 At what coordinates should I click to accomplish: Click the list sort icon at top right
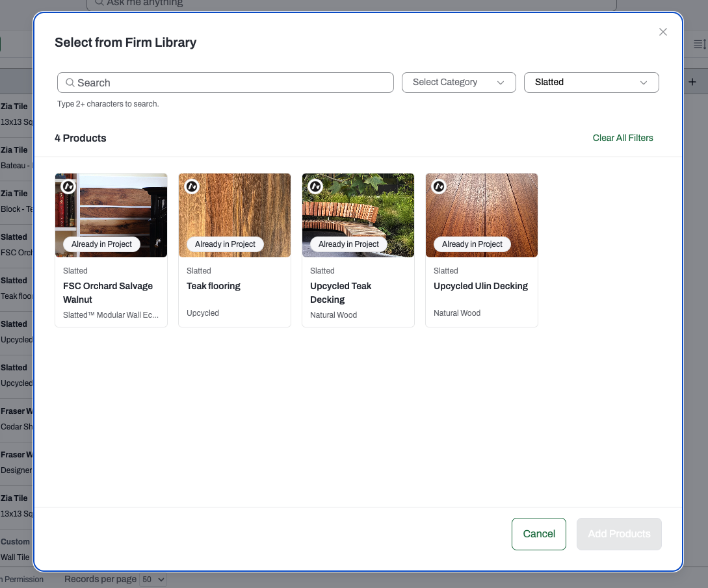pos(700,44)
